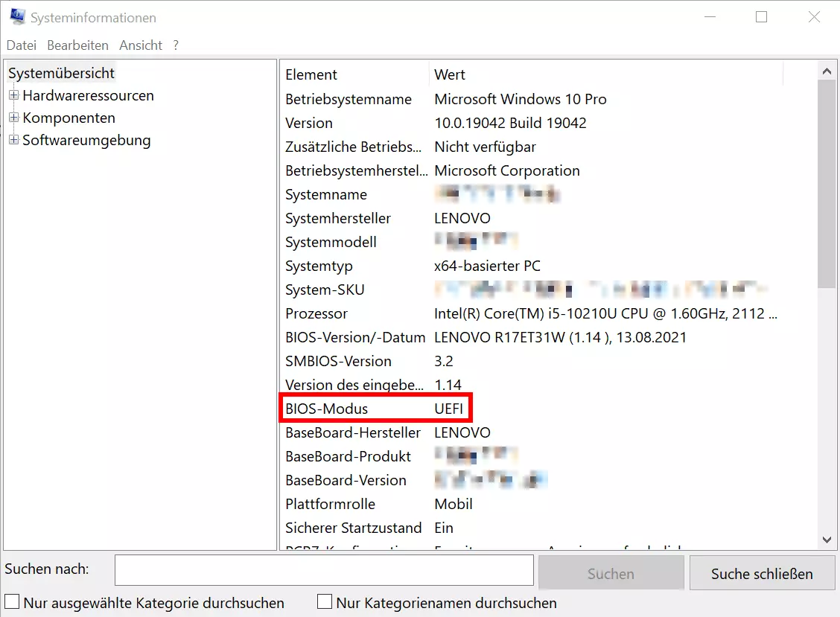Viewport: 840px width, 617px height.
Task: Select the Microsoft Corporation value
Action: click(507, 171)
